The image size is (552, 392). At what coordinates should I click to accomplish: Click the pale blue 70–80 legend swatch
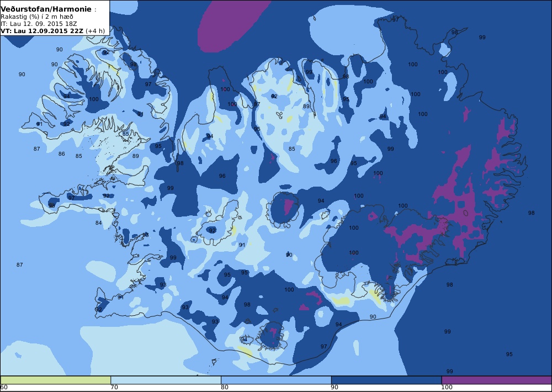coord(166,380)
